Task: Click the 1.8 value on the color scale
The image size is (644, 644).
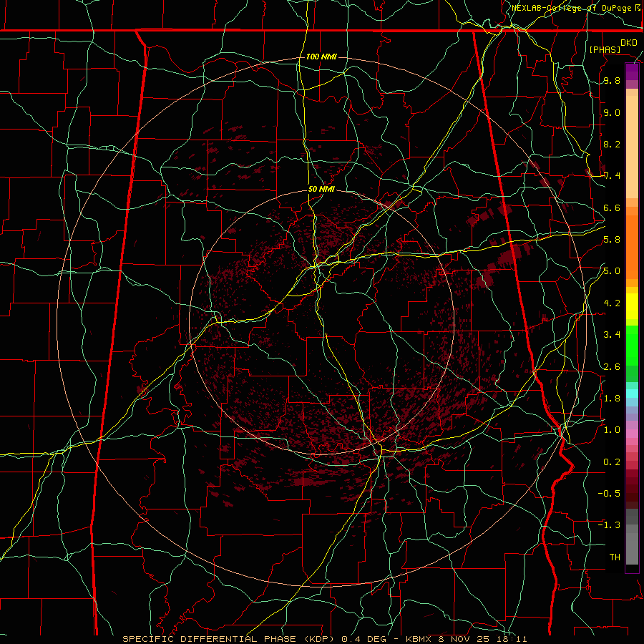Action: pos(612,399)
